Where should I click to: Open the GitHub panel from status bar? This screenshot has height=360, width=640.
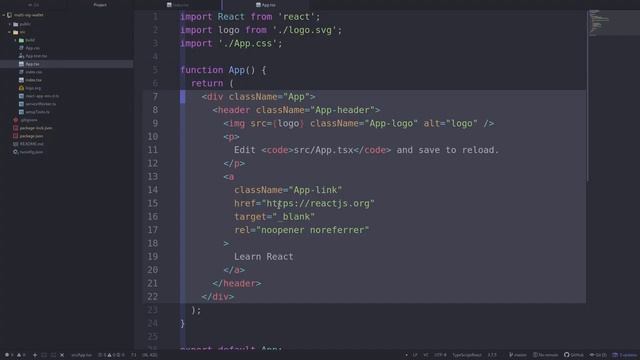pyautogui.click(x=574, y=355)
